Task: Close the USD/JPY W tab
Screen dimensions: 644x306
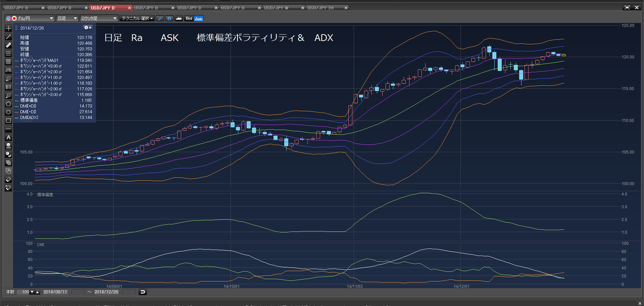Action: pos(303,8)
